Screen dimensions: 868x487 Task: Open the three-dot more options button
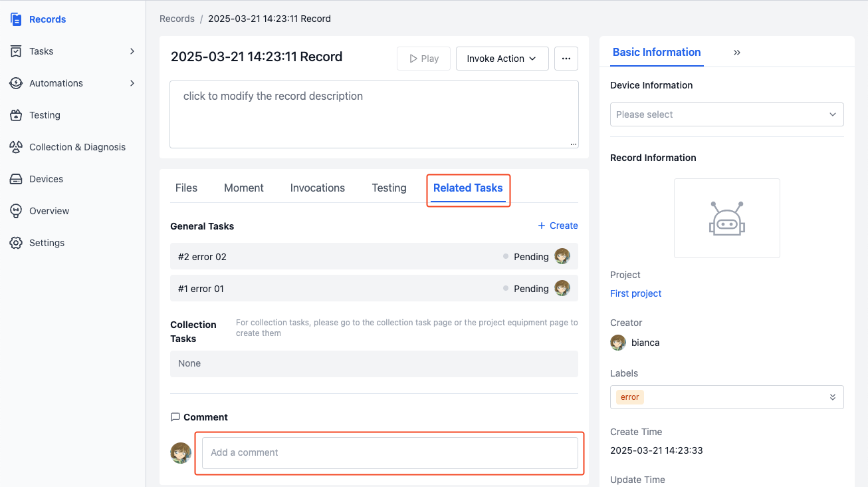click(566, 59)
